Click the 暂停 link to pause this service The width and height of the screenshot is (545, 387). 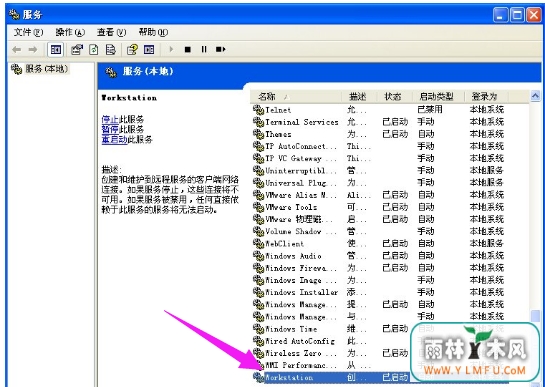point(110,129)
